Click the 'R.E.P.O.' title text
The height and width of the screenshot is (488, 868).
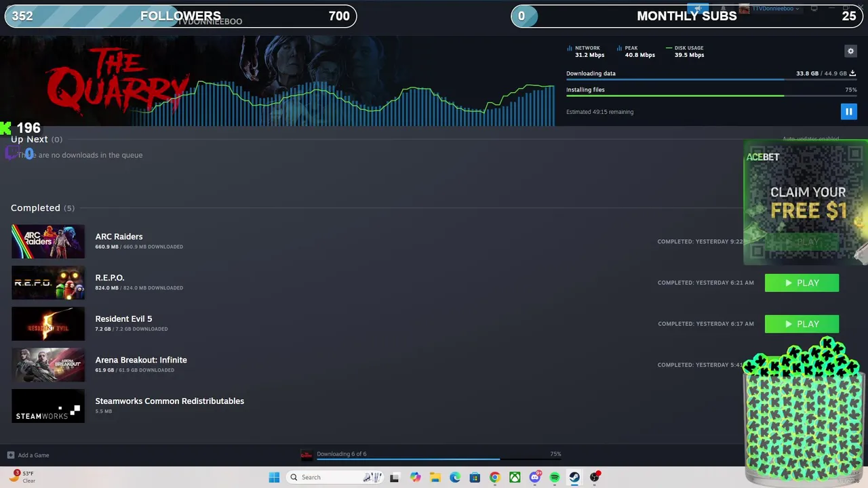pos(110,278)
